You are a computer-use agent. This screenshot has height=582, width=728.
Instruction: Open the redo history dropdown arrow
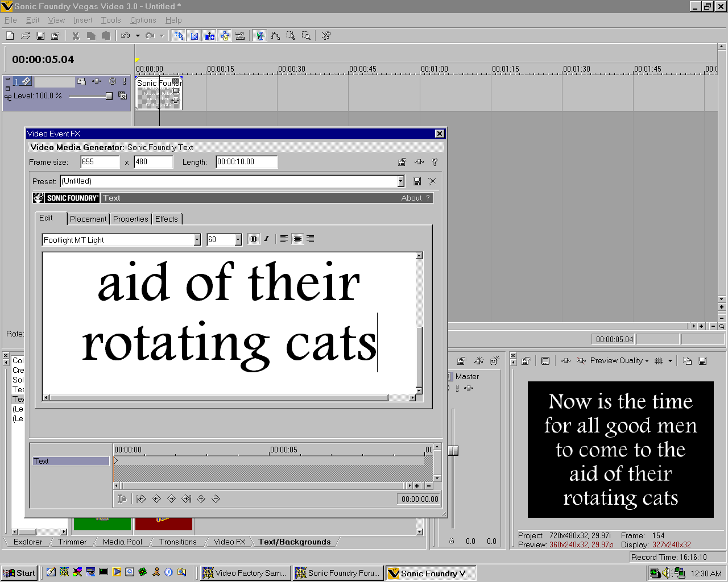pos(162,36)
